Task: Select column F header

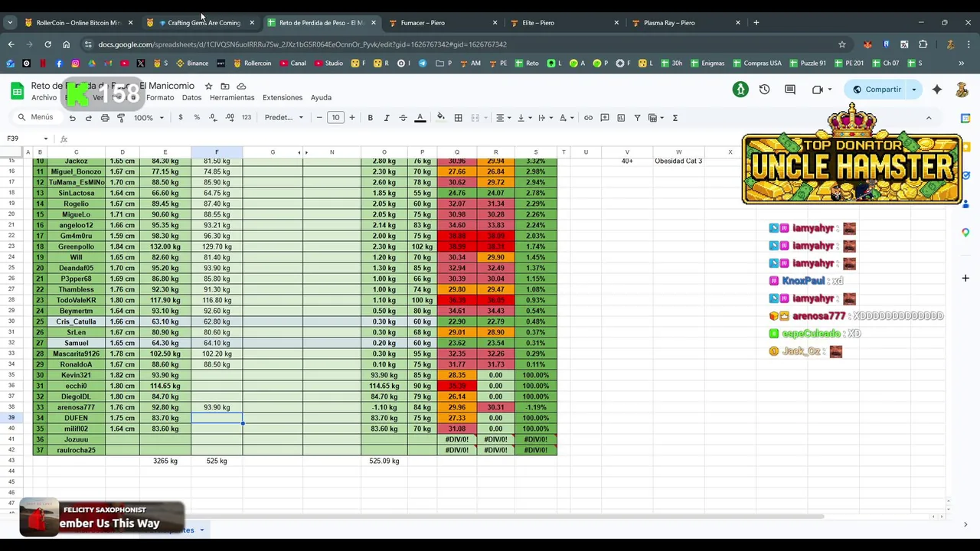Action: pyautogui.click(x=217, y=152)
